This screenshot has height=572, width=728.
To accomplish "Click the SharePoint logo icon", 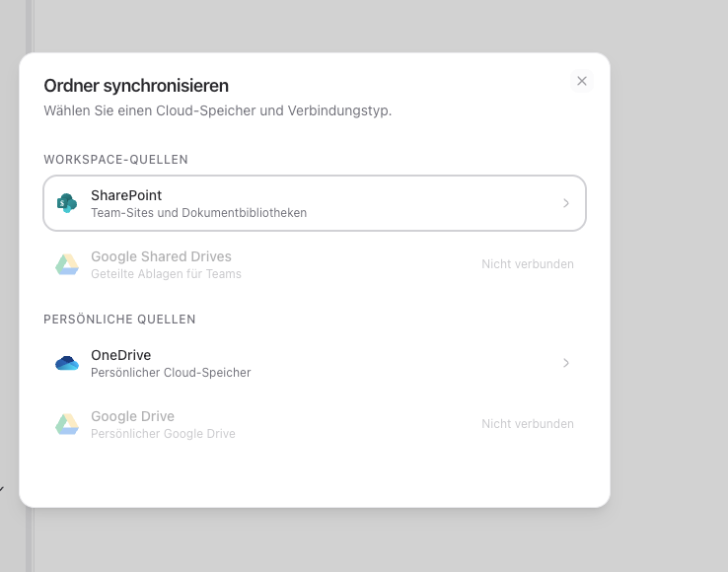I will coord(67,203).
